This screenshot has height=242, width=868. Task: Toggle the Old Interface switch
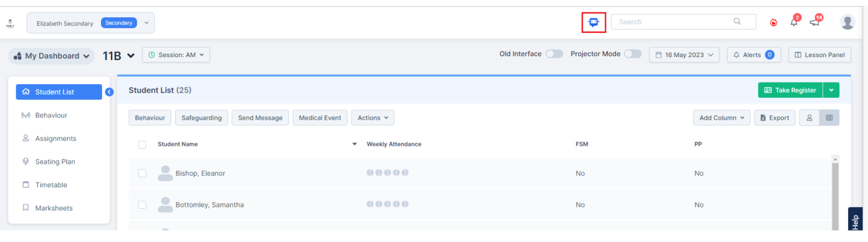point(554,54)
